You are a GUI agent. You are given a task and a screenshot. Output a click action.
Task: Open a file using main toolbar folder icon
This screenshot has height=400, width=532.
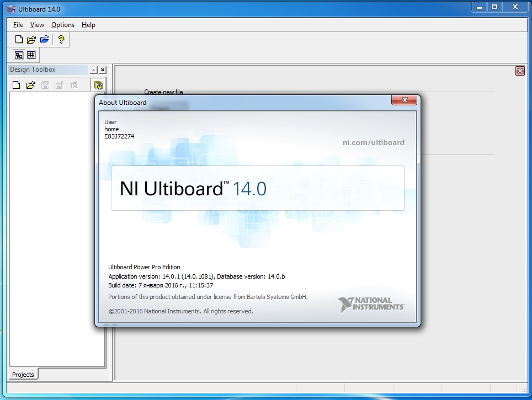(x=31, y=39)
